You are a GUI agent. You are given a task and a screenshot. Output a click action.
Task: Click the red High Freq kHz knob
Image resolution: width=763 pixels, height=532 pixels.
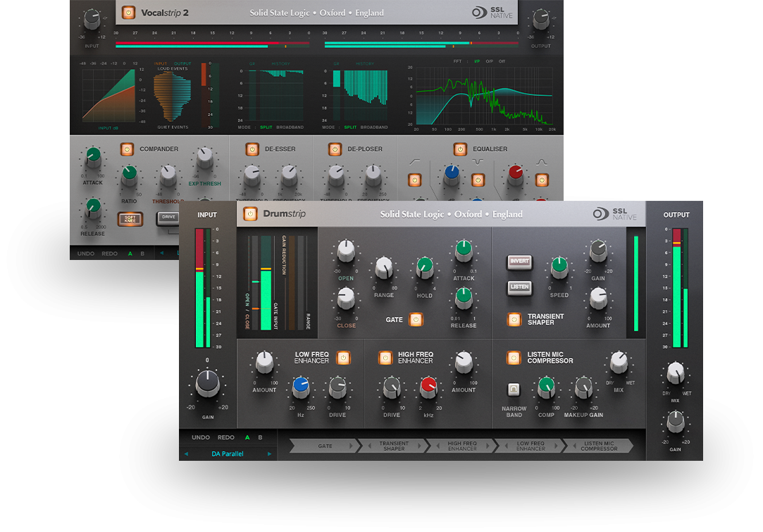click(x=428, y=387)
